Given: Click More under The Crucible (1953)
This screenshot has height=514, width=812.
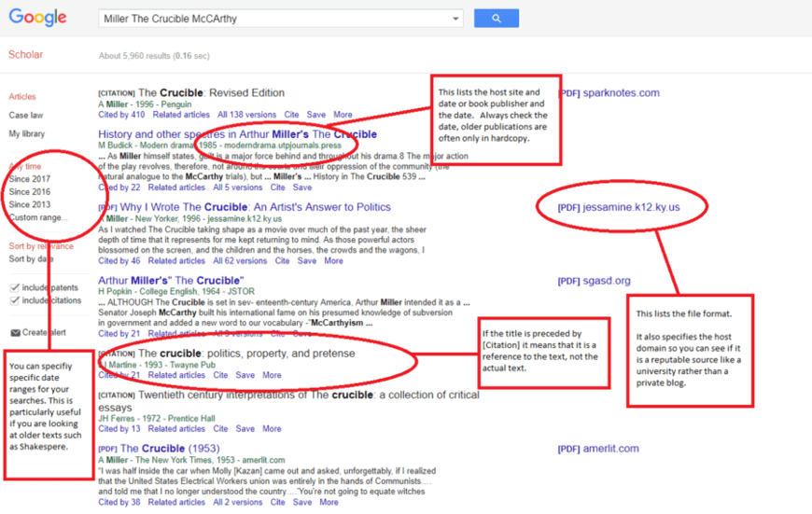Looking at the screenshot, I should pos(329,502).
